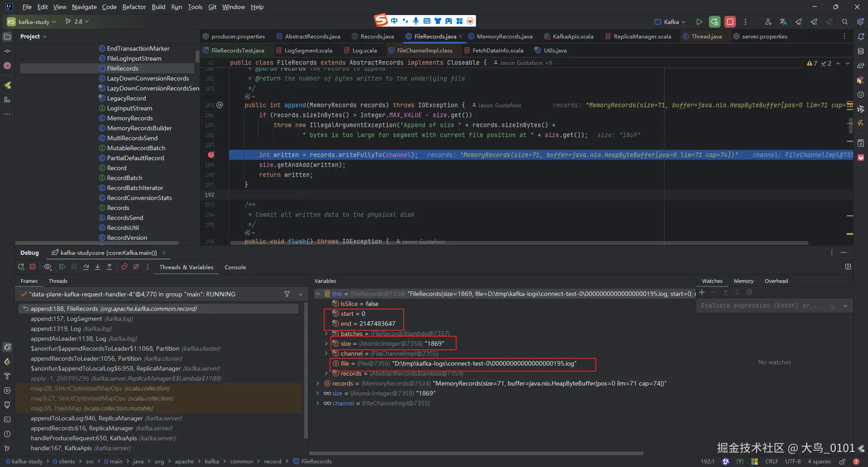Open the Project view dropdown
This screenshot has height=467, width=868.
coord(33,37)
